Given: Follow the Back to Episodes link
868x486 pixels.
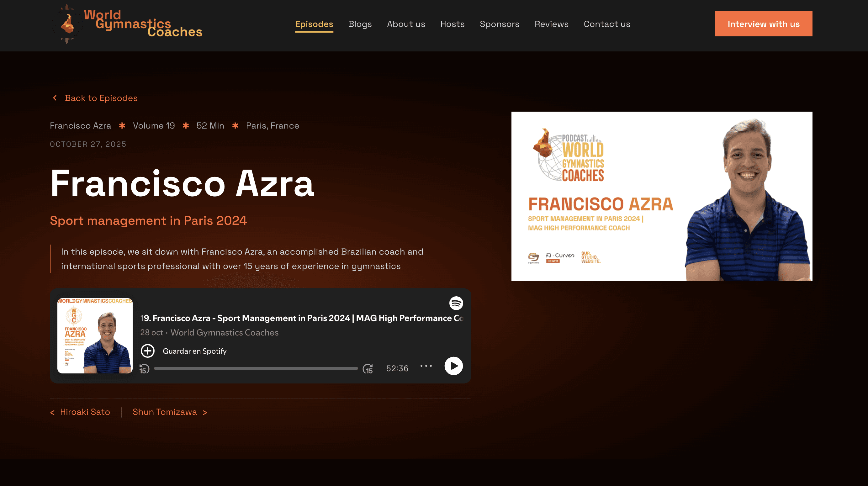Looking at the screenshot, I should 101,98.
